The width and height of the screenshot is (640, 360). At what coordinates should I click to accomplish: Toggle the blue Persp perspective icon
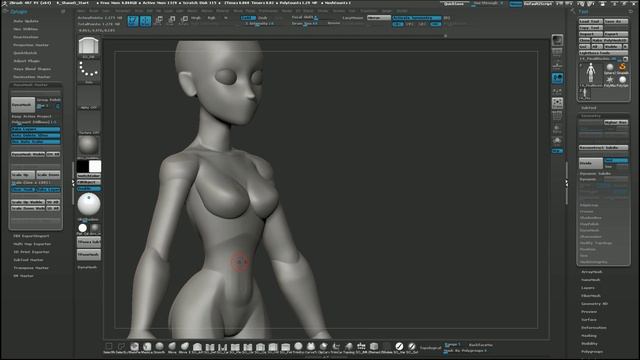point(557,78)
